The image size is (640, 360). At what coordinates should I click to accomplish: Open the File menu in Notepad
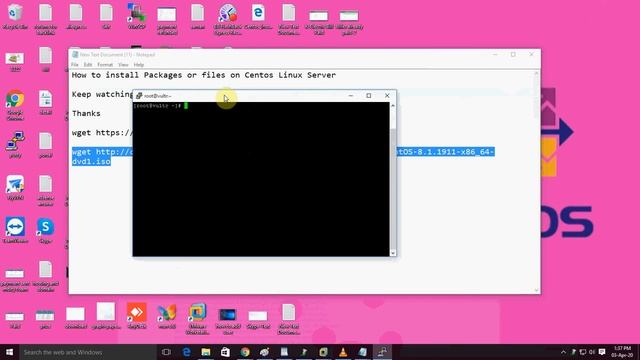coord(75,64)
